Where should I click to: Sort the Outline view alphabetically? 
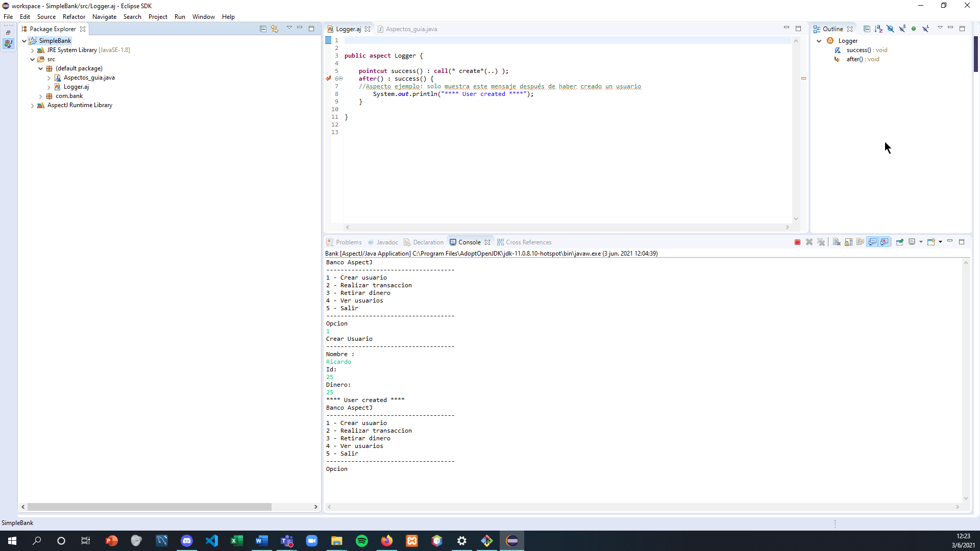tap(879, 29)
